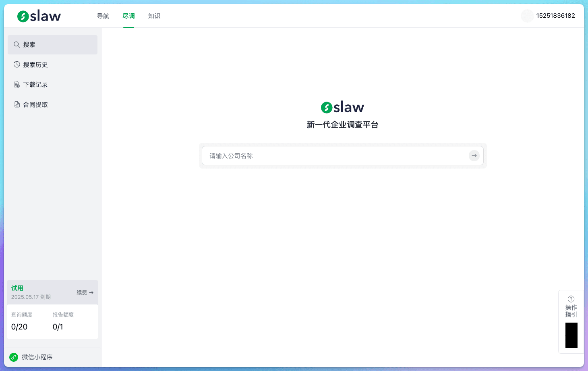This screenshot has height=371, width=588.
Task: Select the 尽调 tab
Action: point(128,16)
